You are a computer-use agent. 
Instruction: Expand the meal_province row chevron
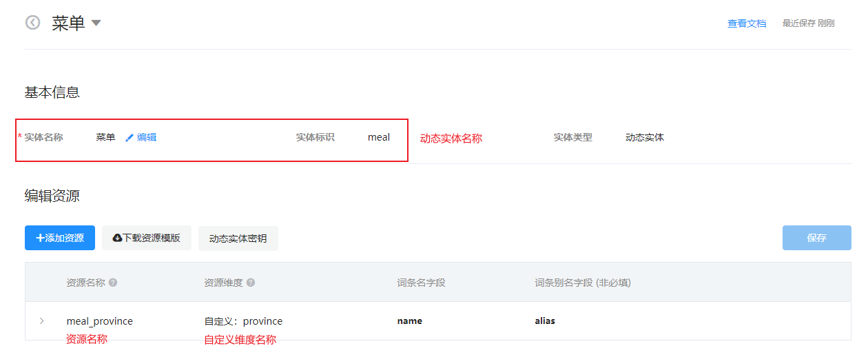coord(42,321)
